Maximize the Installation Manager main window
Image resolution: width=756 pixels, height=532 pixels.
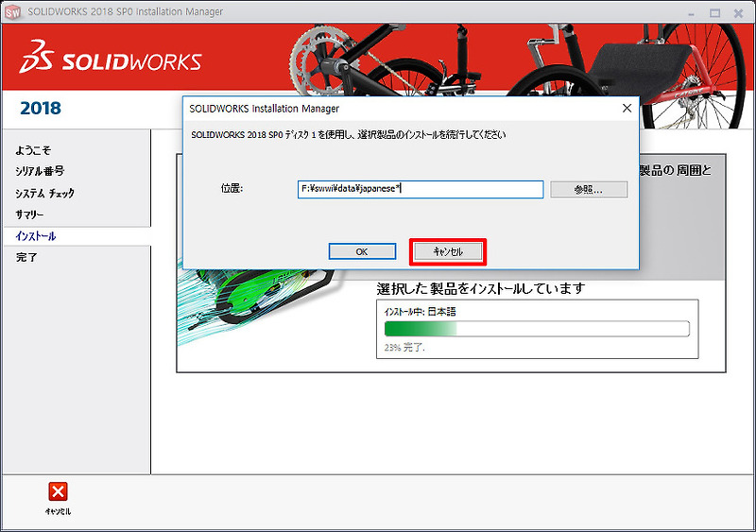715,13
